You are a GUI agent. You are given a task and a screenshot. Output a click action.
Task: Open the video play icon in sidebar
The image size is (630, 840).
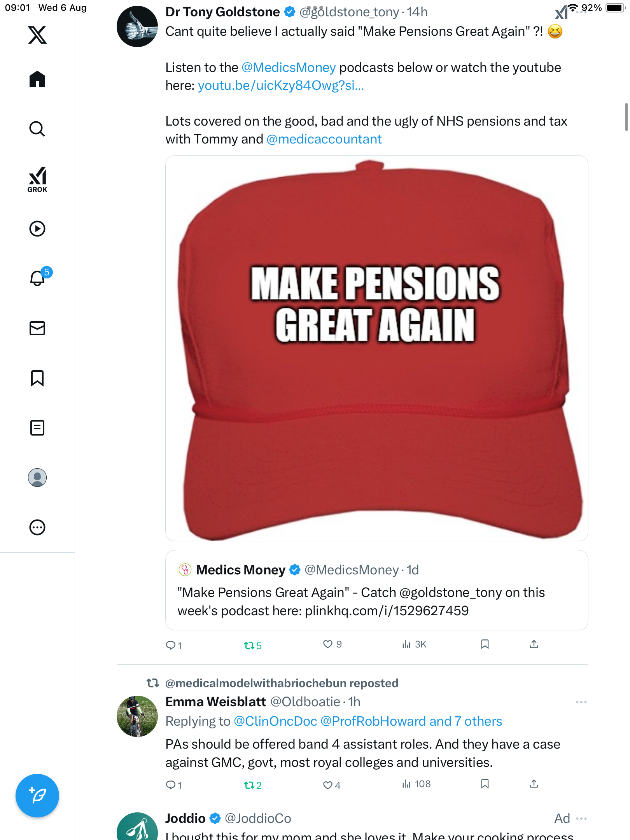click(x=37, y=229)
